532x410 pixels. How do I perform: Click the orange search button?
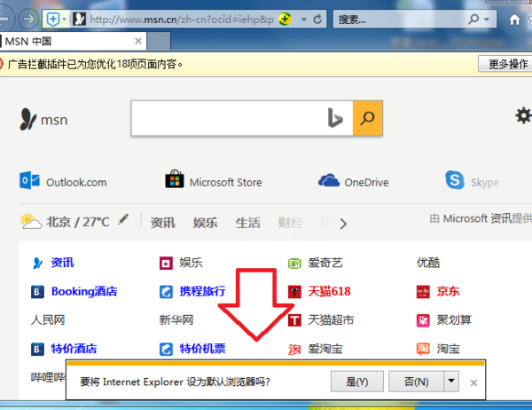click(x=367, y=118)
